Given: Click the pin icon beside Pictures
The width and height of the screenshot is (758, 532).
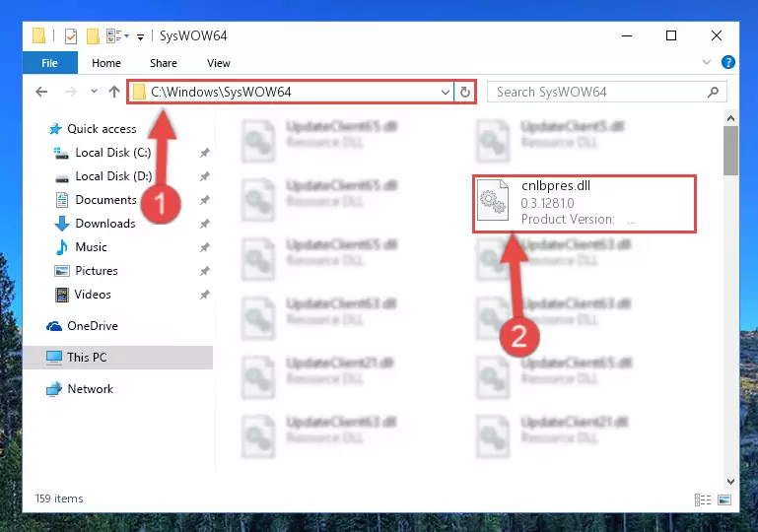Looking at the screenshot, I should 204,271.
